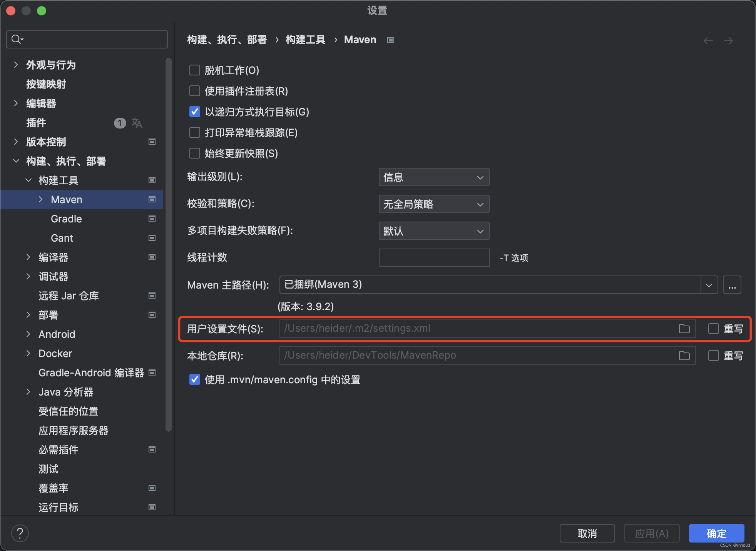
Task: Click 构建工具 in the breadcrumb path
Action: pyautogui.click(x=305, y=40)
